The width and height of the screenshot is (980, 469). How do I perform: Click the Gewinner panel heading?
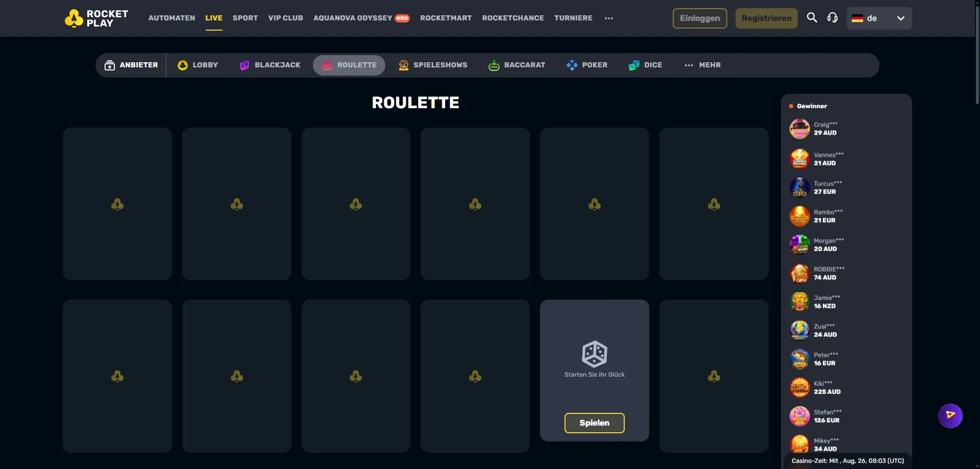coord(812,106)
